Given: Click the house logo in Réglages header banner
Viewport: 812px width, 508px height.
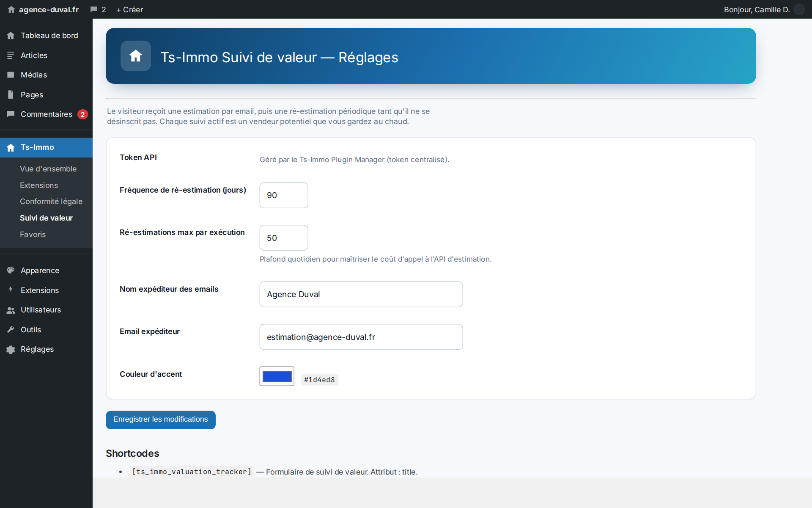Looking at the screenshot, I should tap(136, 56).
